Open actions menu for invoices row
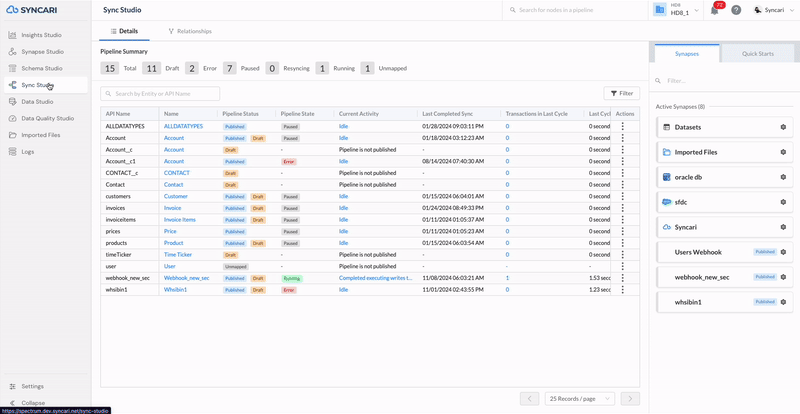Screen dimensions: 800x414 (x=622, y=208)
